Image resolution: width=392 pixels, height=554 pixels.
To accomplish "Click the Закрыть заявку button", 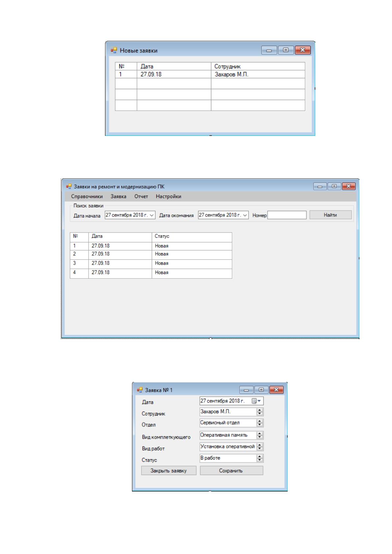I will 169,470.
